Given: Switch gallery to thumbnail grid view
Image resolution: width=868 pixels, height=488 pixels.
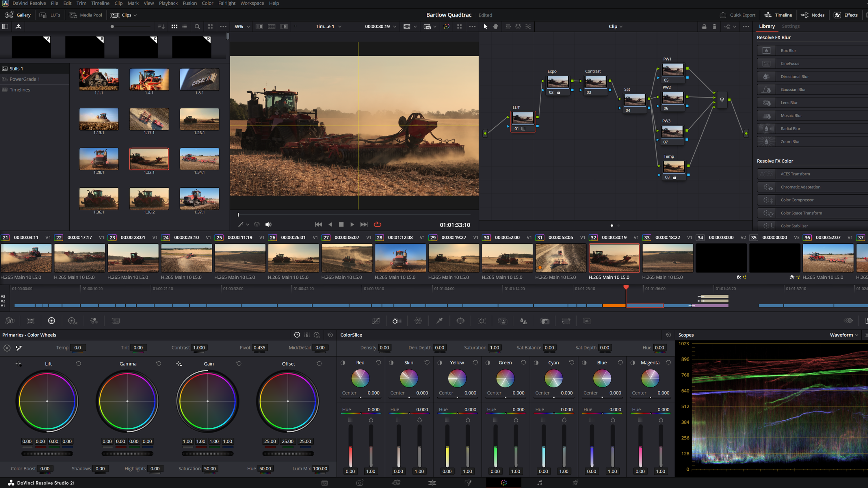Looking at the screenshot, I should (x=174, y=26).
